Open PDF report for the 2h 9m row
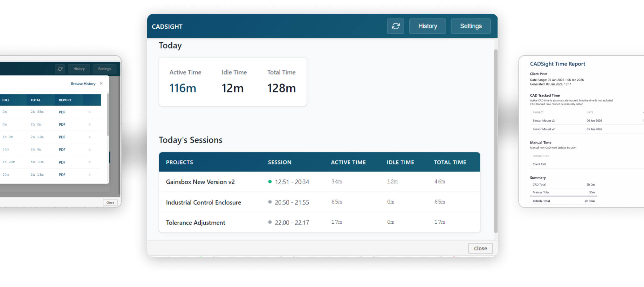The image size is (644, 287). coord(62,150)
